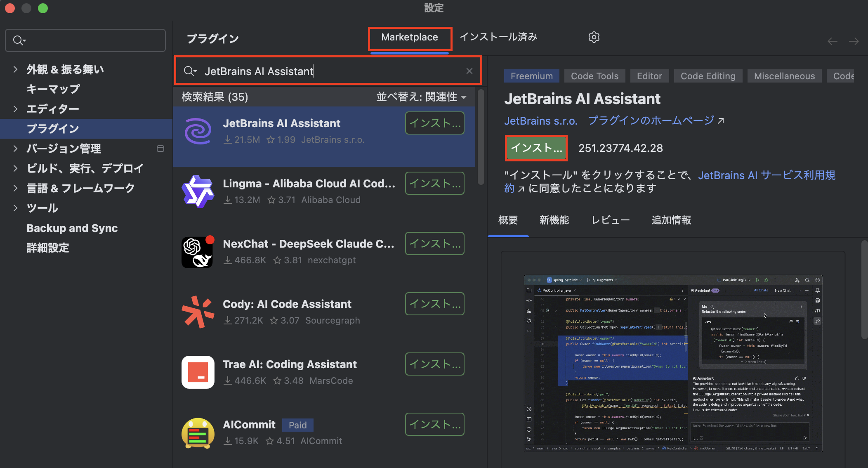Select the Freemium tag
868x468 pixels.
(x=531, y=76)
